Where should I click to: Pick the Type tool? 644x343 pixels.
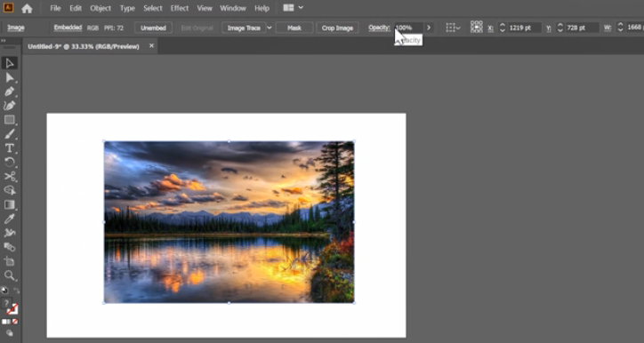click(10, 148)
